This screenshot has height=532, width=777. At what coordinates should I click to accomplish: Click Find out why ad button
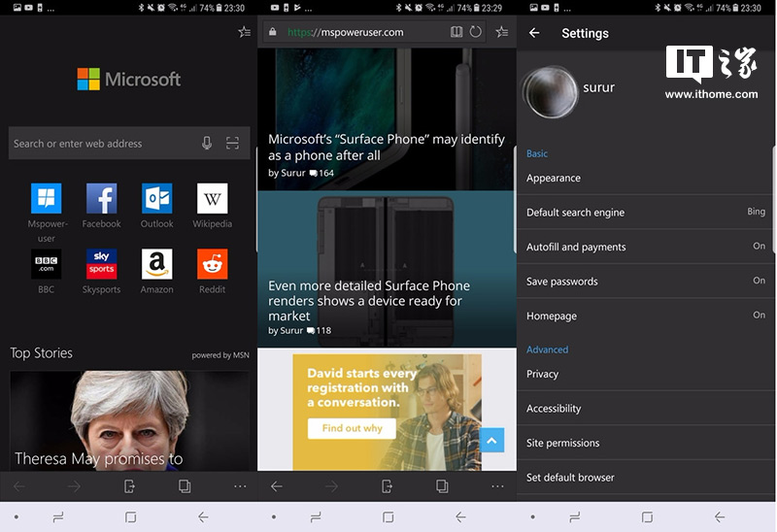(x=352, y=428)
